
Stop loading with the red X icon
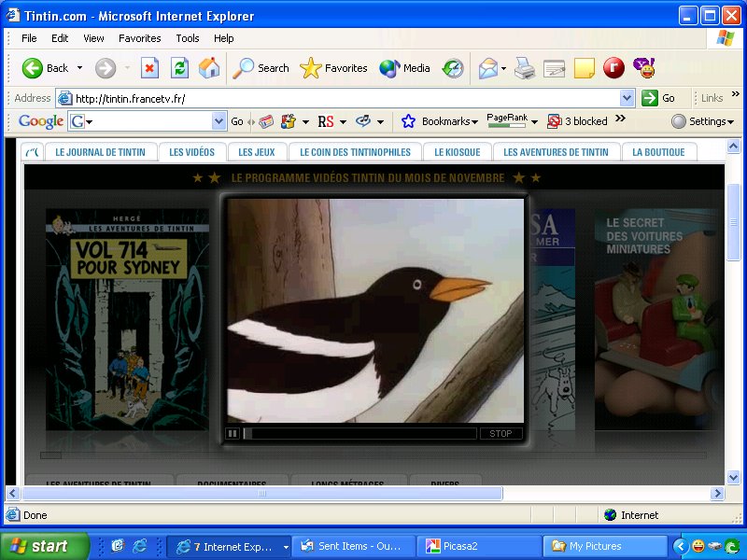tap(149, 68)
